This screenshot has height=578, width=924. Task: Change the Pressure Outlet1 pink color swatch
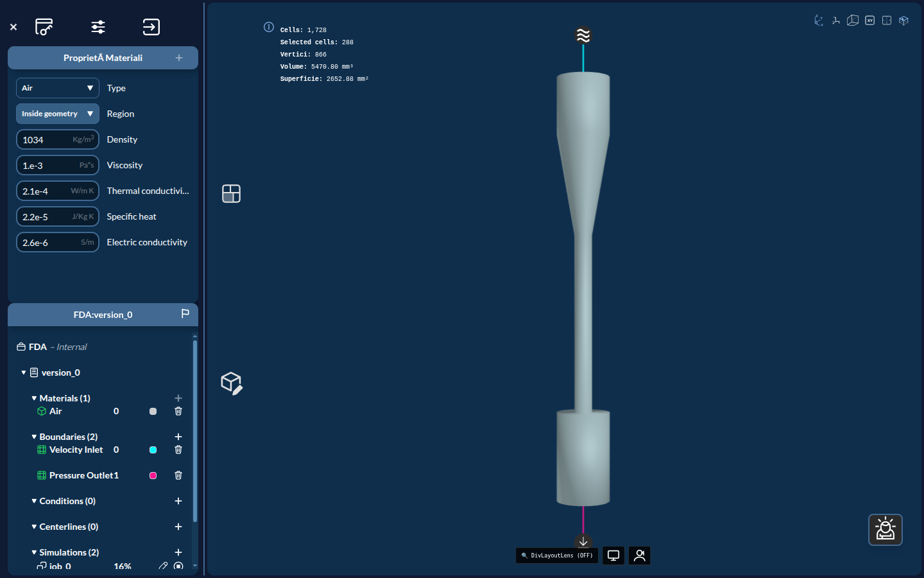(x=153, y=475)
